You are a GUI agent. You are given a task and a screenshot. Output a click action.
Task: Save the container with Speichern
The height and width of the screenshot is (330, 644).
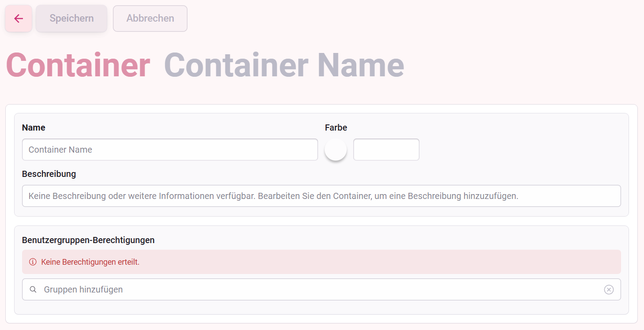click(x=71, y=18)
